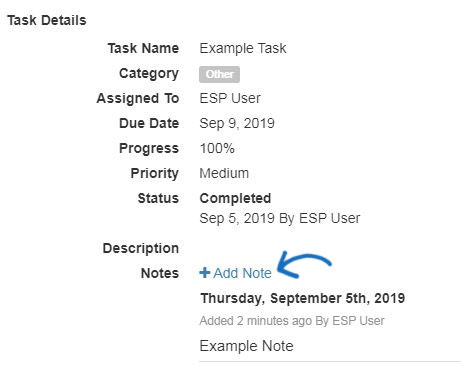
Task: Select the Sep 5, 2019 completion line
Action: pyautogui.click(x=280, y=218)
